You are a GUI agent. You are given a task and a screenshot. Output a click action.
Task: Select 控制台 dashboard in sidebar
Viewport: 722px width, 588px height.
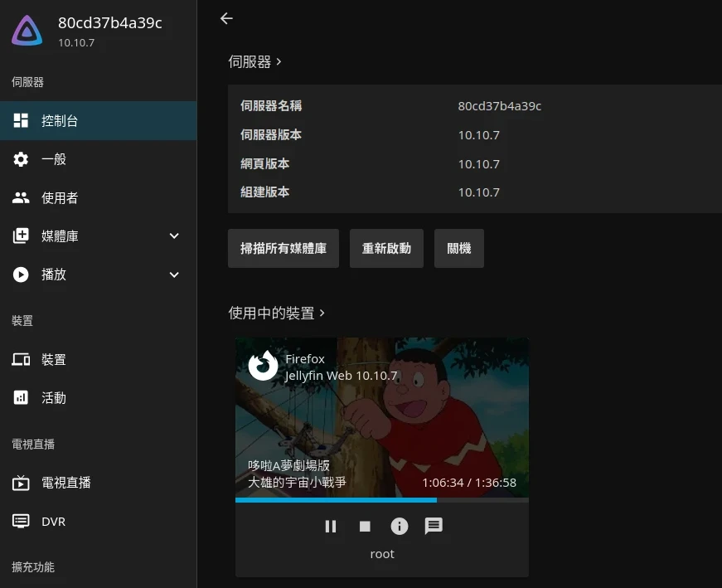(x=60, y=121)
